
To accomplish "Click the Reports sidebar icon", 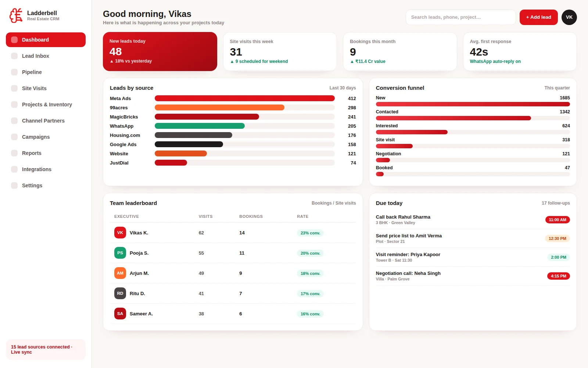I will tap(14, 153).
